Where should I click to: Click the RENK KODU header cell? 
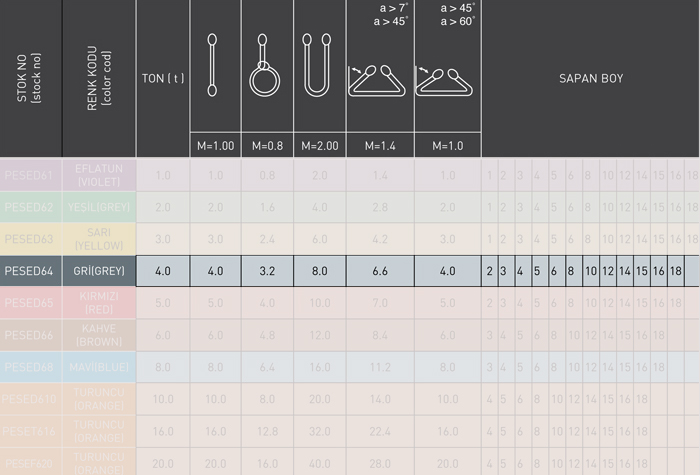[99, 78]
